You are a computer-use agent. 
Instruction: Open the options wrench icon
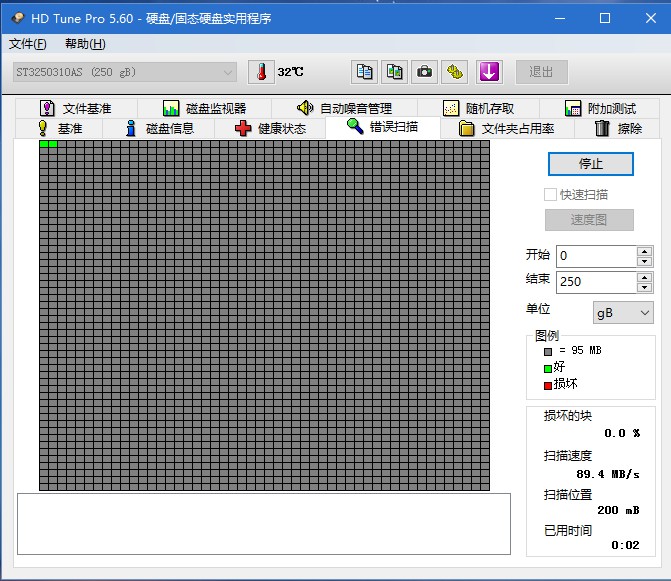coord(455,72)
